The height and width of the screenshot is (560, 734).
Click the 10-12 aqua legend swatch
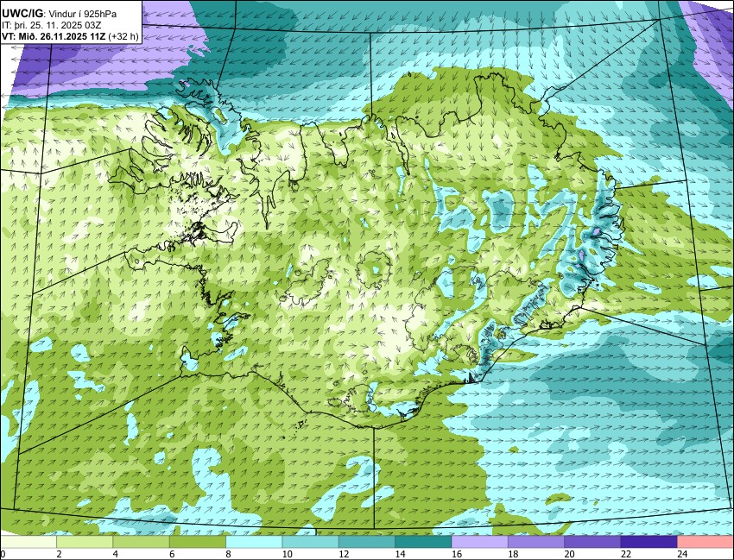coord(310,542)
